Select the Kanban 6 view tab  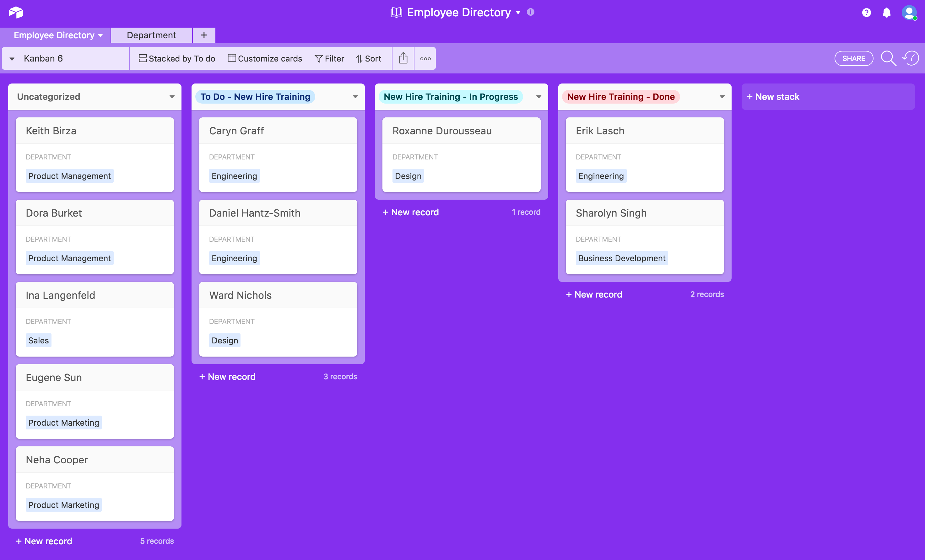(x=65, y=58)
